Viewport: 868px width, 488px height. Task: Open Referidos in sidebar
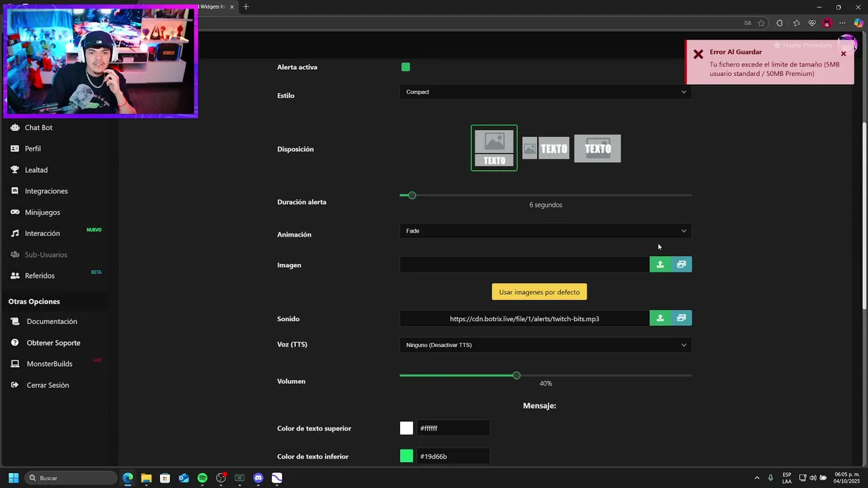coord(39,276)
